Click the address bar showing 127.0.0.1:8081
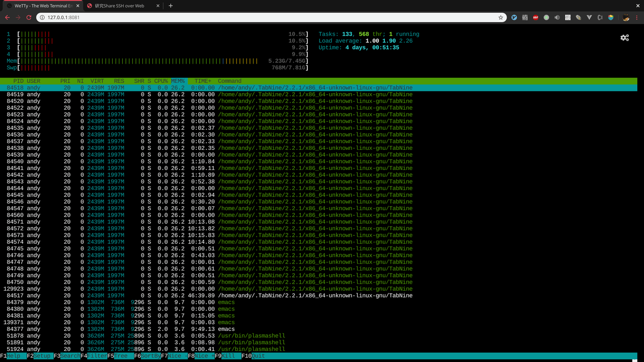644x362 pixels. (x=272, y=18)
